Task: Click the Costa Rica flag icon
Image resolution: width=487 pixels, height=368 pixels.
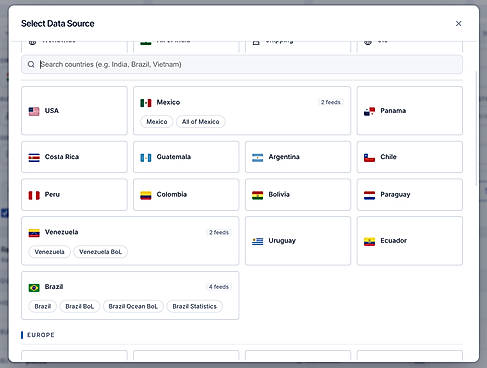Action: 34,157
